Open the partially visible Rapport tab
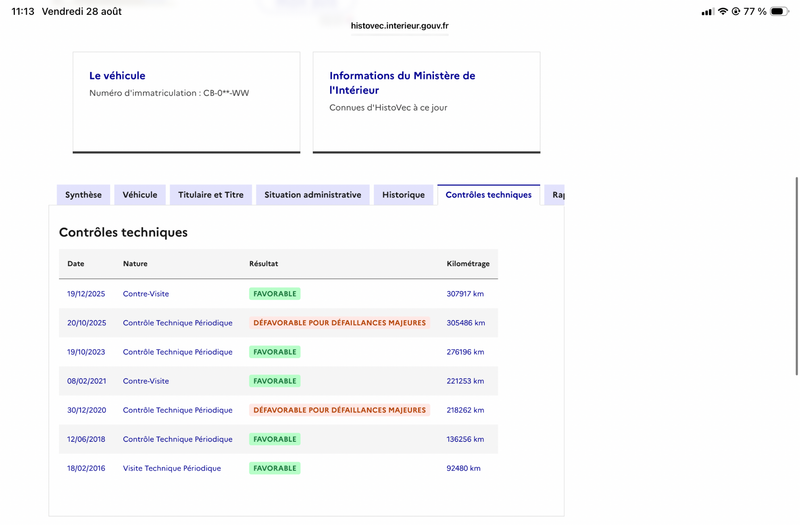Viewport: 800px width, 525px height. pos(555,195)
